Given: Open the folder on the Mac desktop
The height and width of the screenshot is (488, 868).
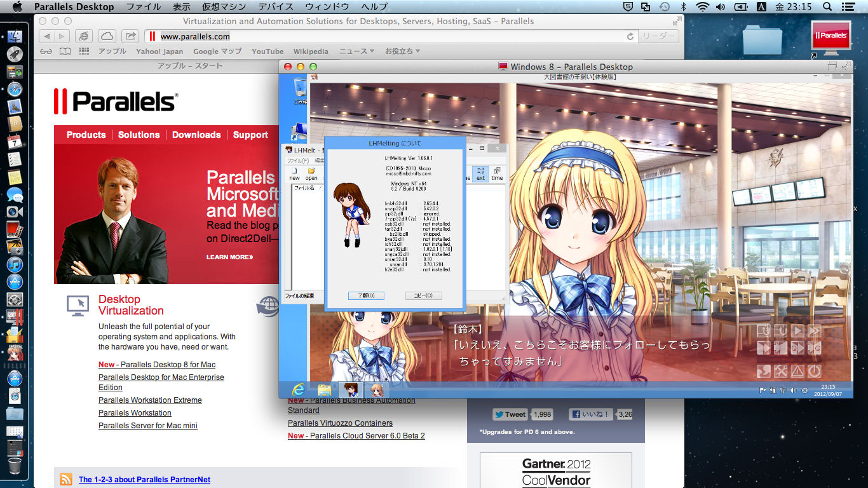Looking at the screenshot, I should [x=762, y=41].
